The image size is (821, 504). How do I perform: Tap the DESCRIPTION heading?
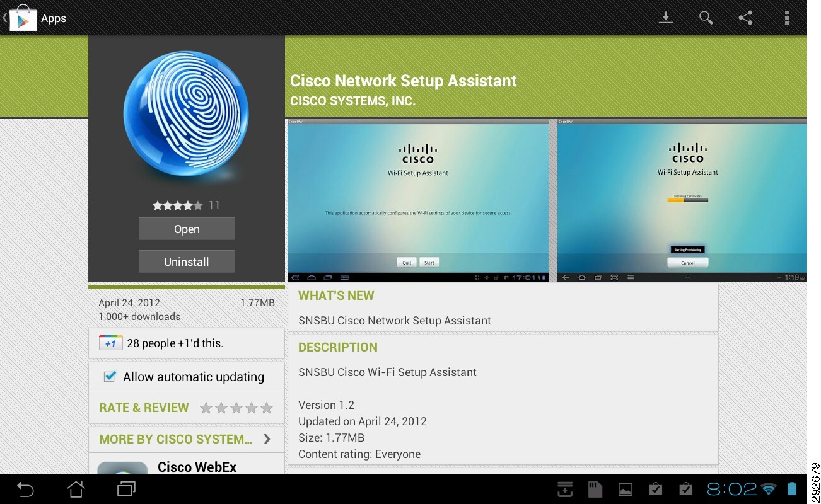338,347
